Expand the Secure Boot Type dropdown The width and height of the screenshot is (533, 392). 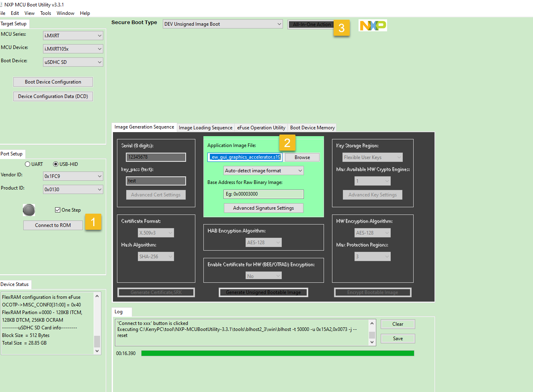pos(223,24)
